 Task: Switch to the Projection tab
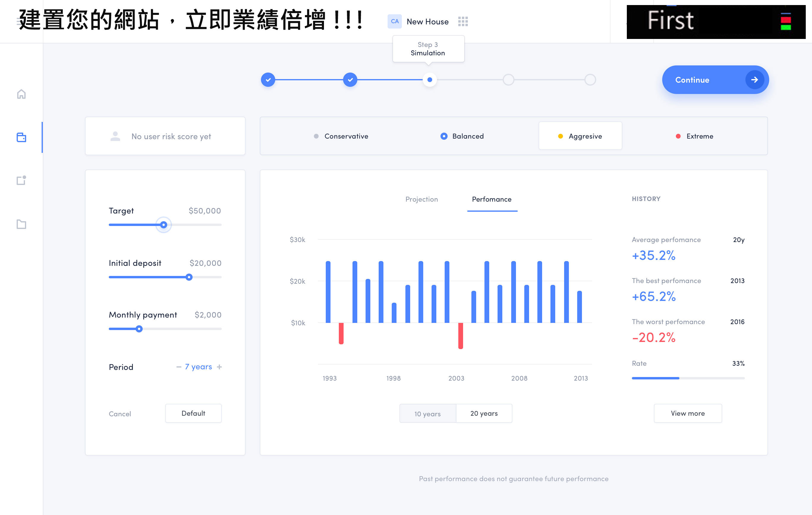point(421,199)
